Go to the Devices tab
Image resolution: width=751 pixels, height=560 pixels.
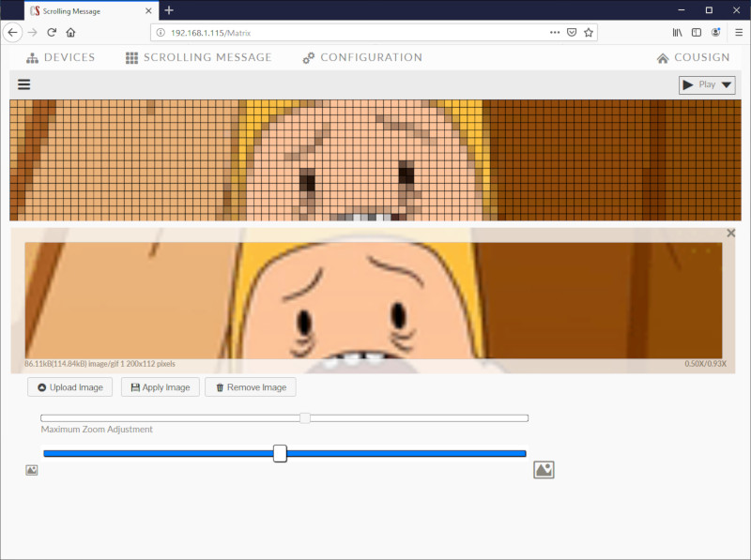[x=61, y=57]
